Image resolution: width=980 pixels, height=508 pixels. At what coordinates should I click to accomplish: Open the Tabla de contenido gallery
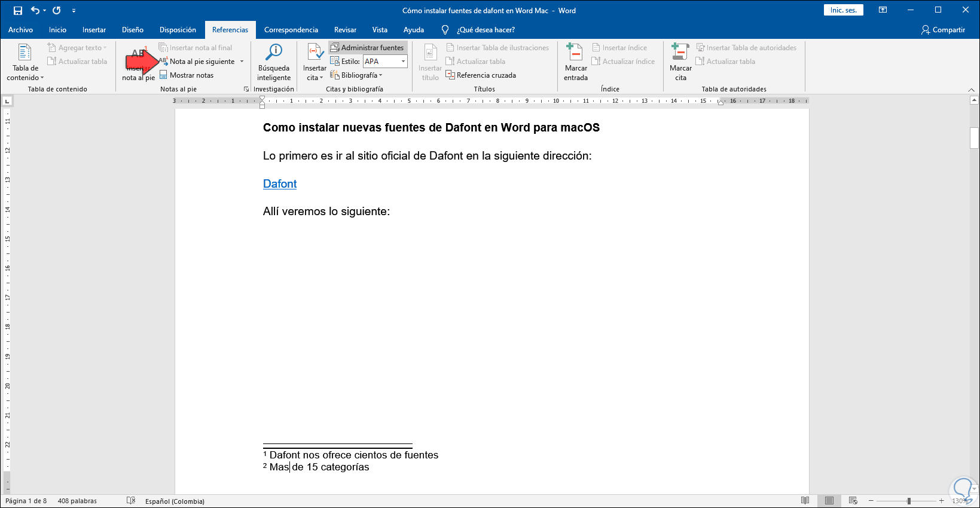point(25,62)
